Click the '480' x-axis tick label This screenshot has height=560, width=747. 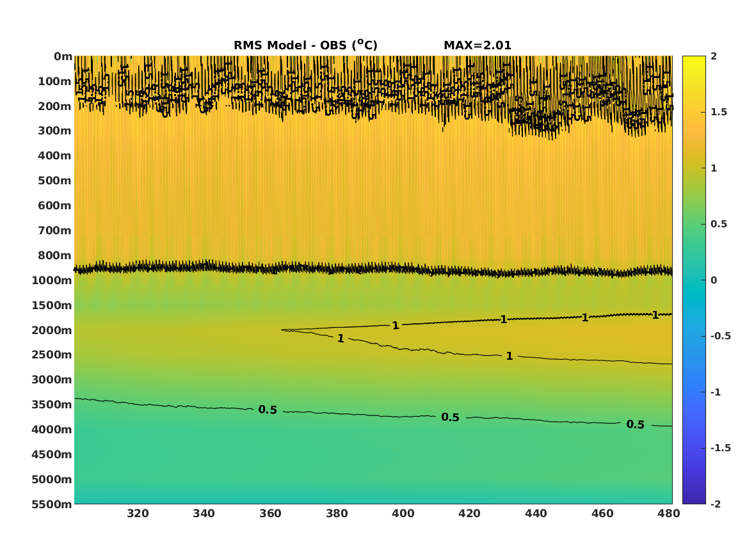669,513
